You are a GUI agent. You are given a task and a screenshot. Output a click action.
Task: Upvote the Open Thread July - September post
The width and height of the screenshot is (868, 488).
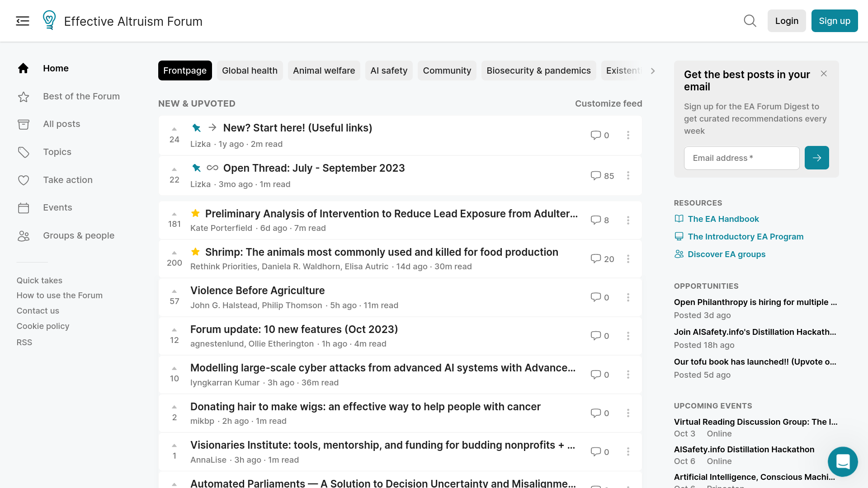175,169
